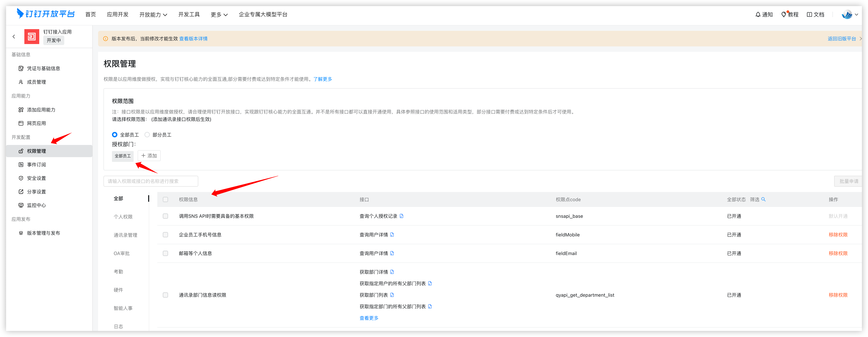
Task: Click the 批量申请 button
Action: coord(848,181)
